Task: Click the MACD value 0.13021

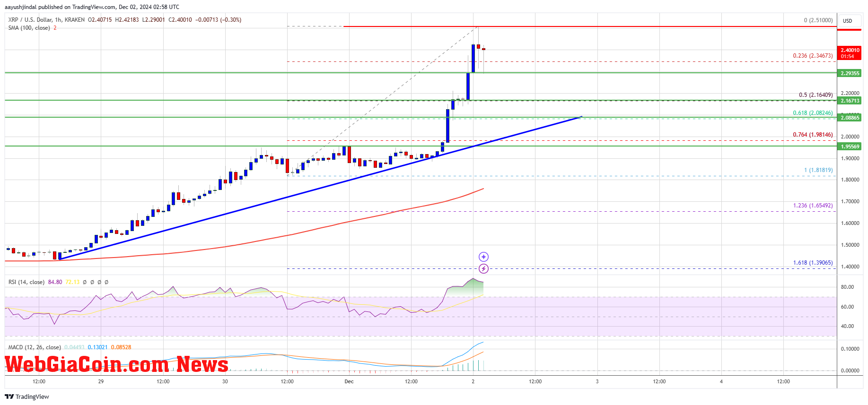Action: [97, 347]
